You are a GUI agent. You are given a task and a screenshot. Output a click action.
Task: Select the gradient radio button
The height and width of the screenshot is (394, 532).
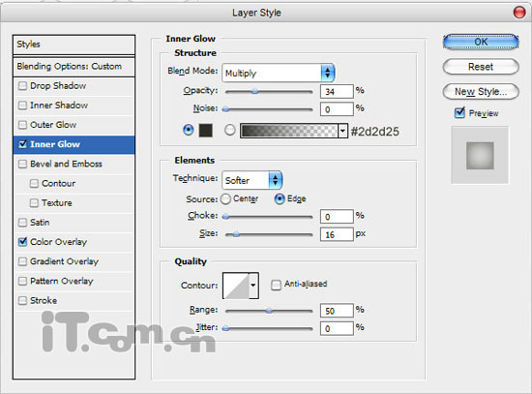[229, 130]
